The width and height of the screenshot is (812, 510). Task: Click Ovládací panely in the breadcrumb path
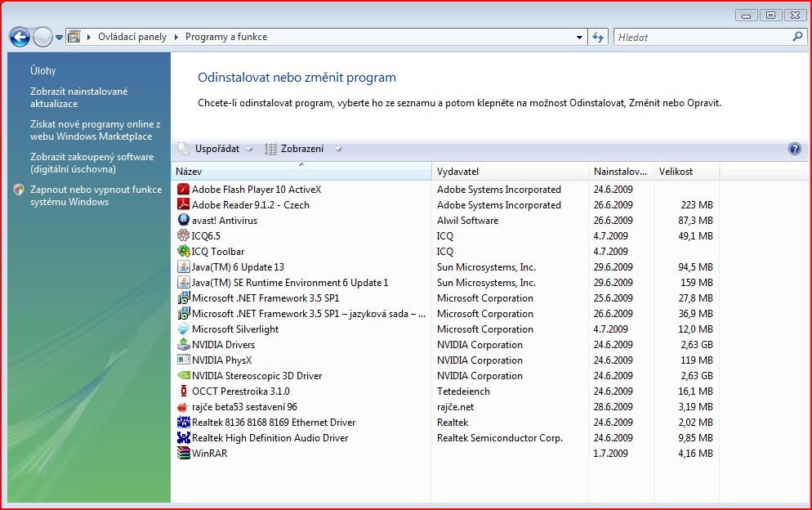pyautogui.click(x=132, y=37)
